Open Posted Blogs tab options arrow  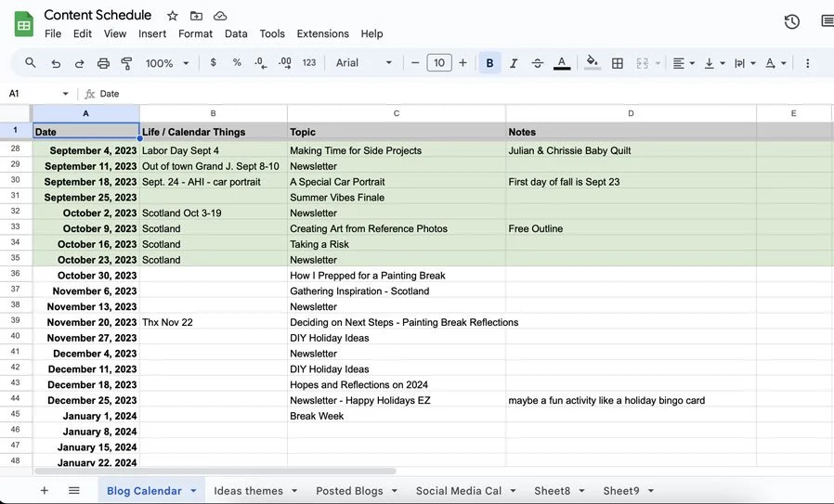395,491
